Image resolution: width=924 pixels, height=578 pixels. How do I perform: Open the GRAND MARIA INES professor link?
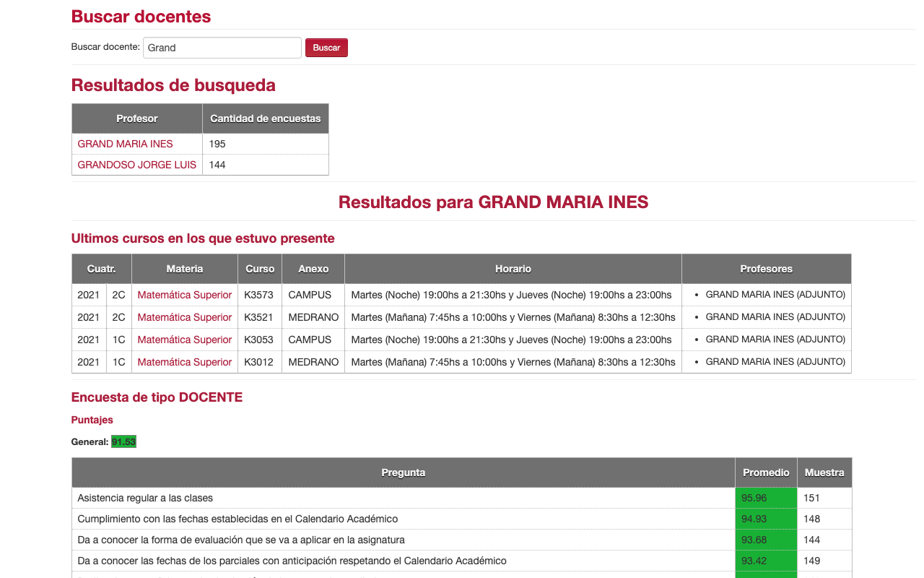click(125, 144)
